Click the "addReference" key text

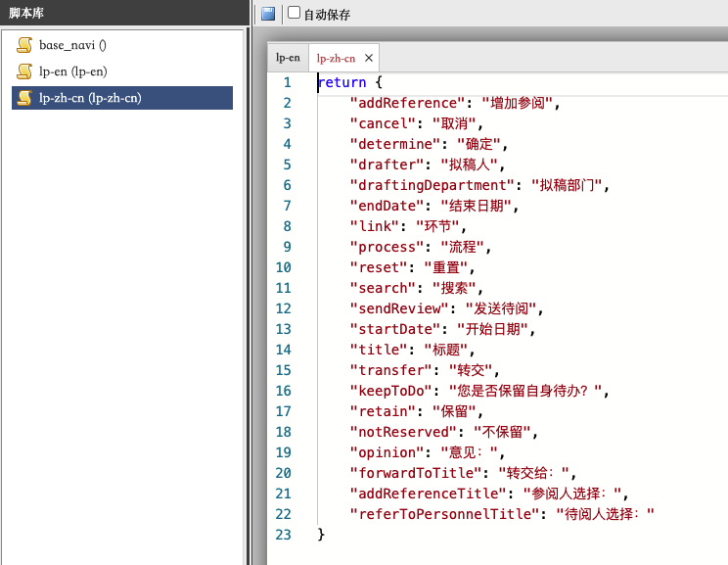coord(408,103)
